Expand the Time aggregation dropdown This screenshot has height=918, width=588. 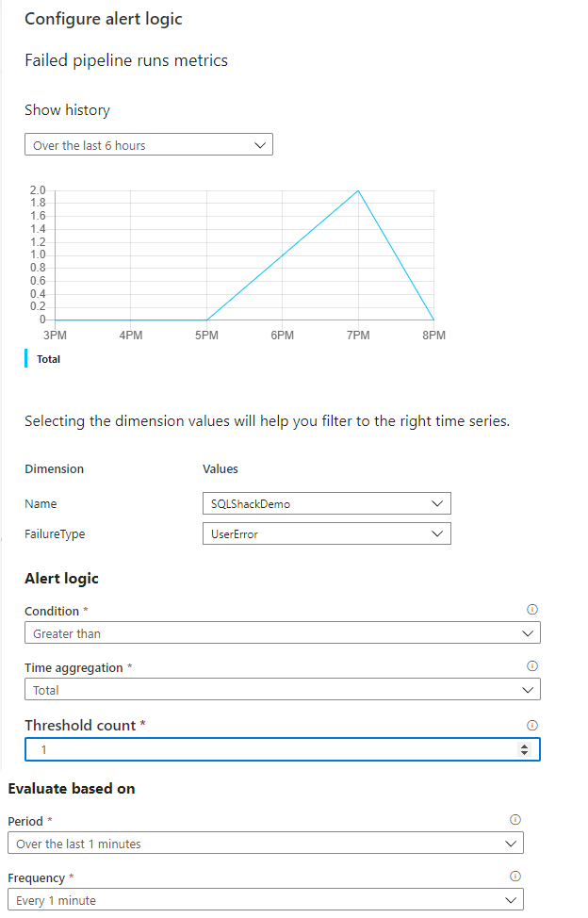pyautogui.click(x=282, y=690)
